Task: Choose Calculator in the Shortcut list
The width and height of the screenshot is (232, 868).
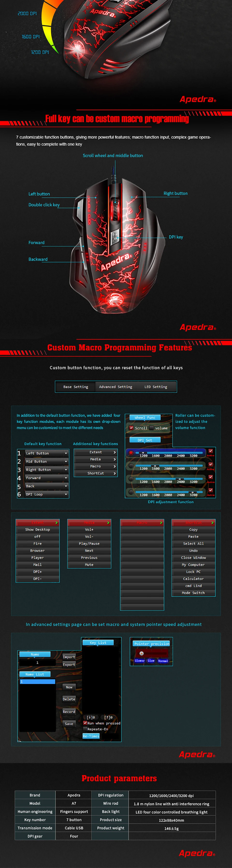Action: click(194, 579)
